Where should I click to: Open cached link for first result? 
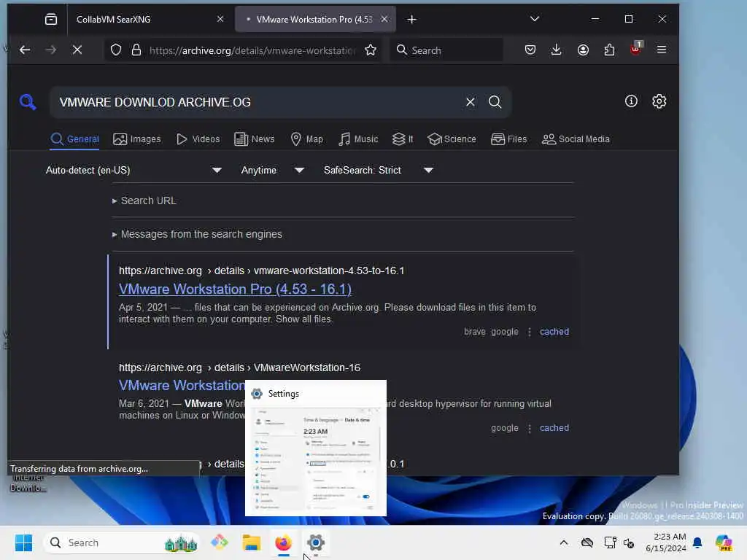pyautogui.click(x=554, y=332)
